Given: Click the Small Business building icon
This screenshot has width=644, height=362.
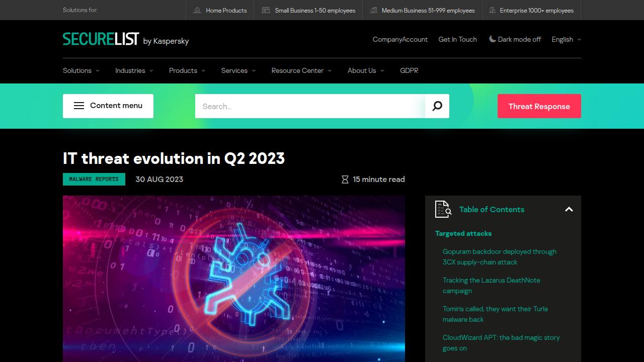Looking at the screenshot, I should (x=266, y=10).
